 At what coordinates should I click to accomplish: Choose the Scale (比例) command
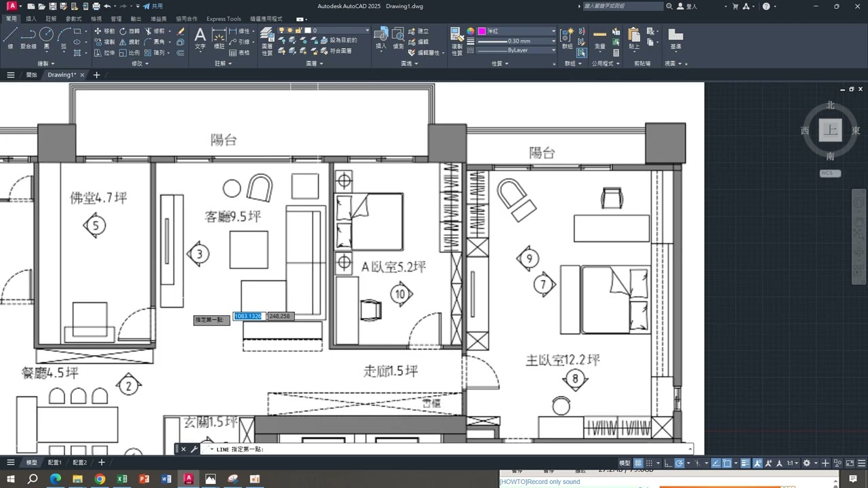[130, 52]
